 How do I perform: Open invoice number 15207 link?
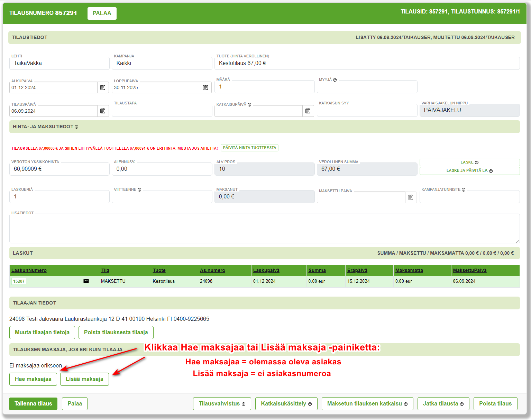tap(19, 281)
